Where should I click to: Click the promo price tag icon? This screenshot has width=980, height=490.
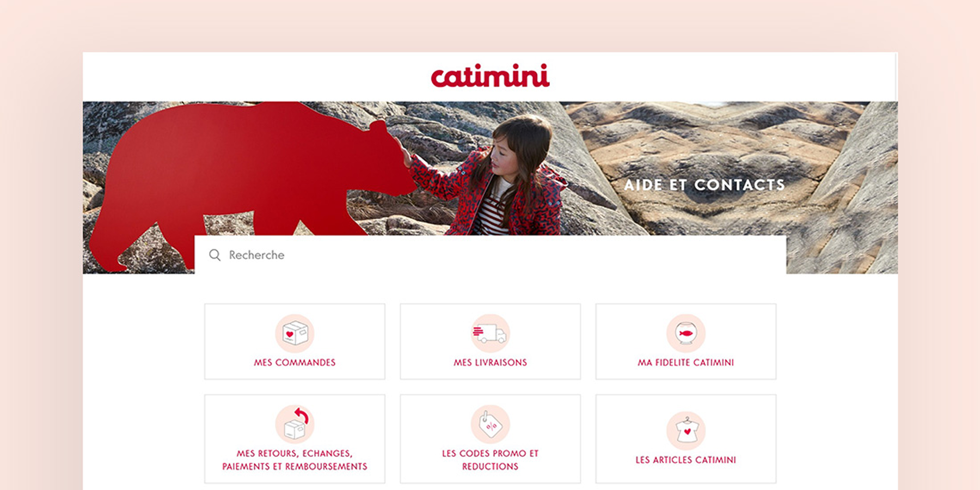coord(490,424)
